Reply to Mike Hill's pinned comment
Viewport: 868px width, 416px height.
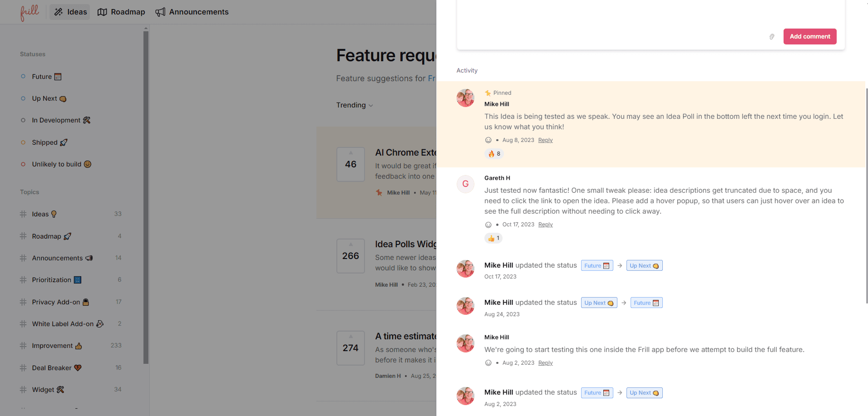pyautogui.click(x=545, y=140)
